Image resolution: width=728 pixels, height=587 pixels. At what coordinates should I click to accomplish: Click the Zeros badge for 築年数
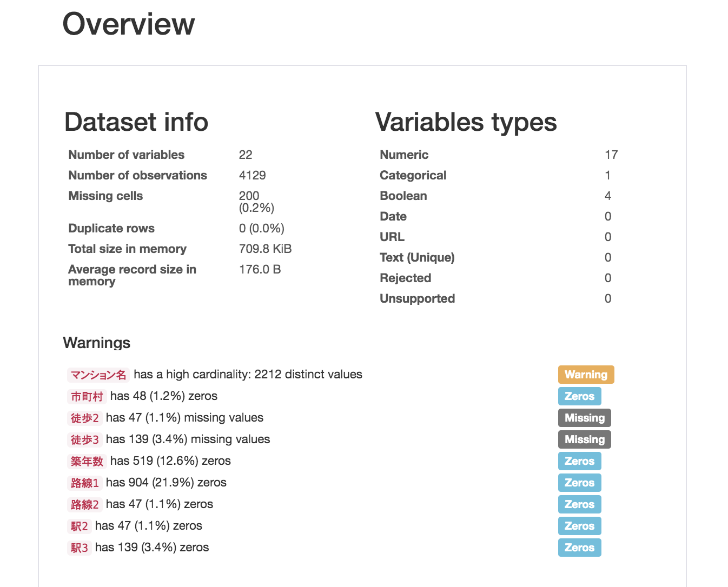coord(579,461)
